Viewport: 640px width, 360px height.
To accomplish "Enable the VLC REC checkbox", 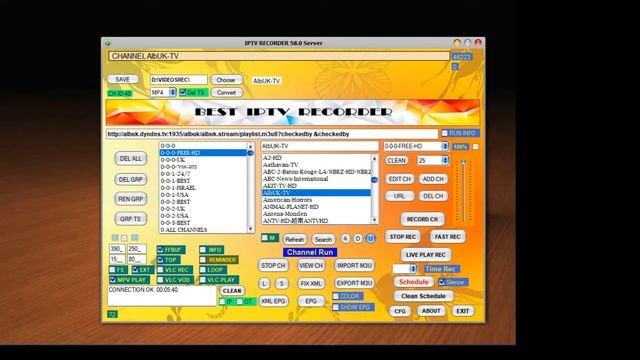I will click(160, 270).
